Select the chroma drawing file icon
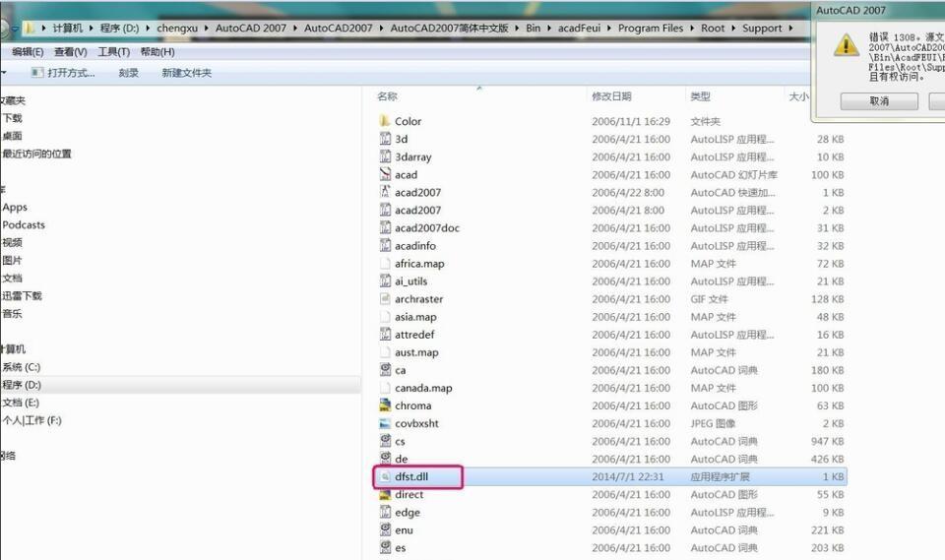Screen dimensions: 945x560 point(385,405)
